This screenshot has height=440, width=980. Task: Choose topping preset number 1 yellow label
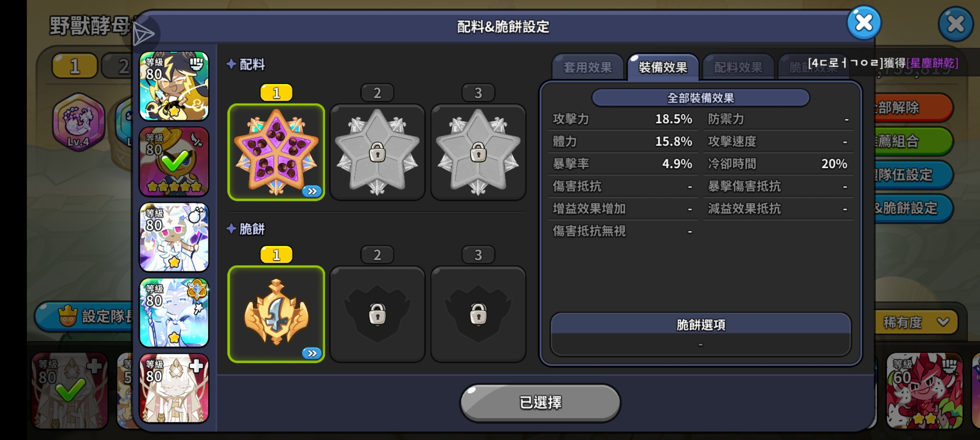pos(276,93)
